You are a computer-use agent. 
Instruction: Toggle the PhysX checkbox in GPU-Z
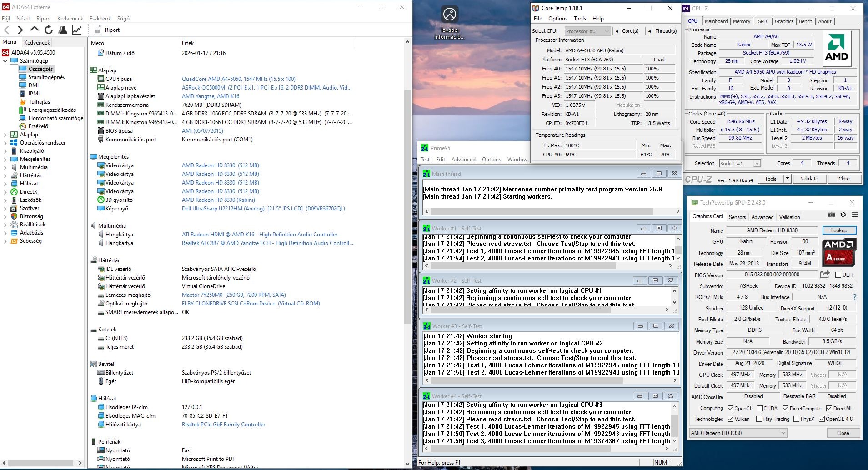pos(796,419)
